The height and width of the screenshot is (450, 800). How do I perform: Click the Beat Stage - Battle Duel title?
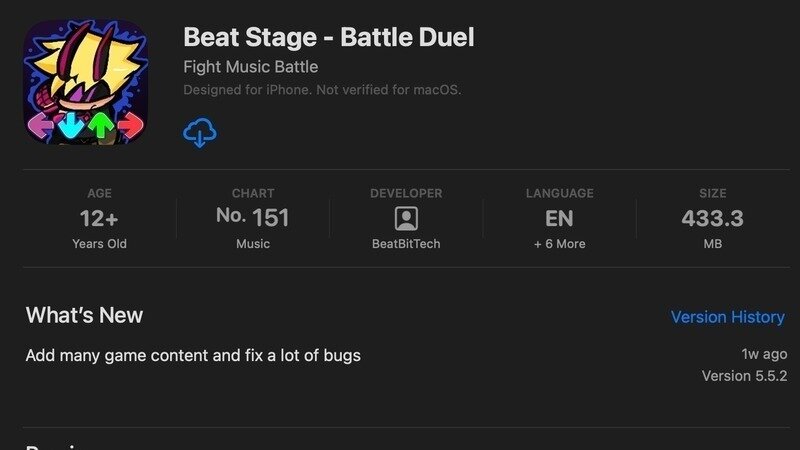pos(328,38)
